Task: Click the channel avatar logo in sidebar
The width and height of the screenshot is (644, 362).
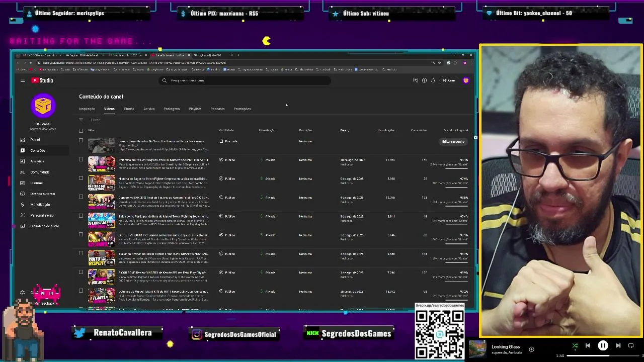Action: (x=43, y=106)
